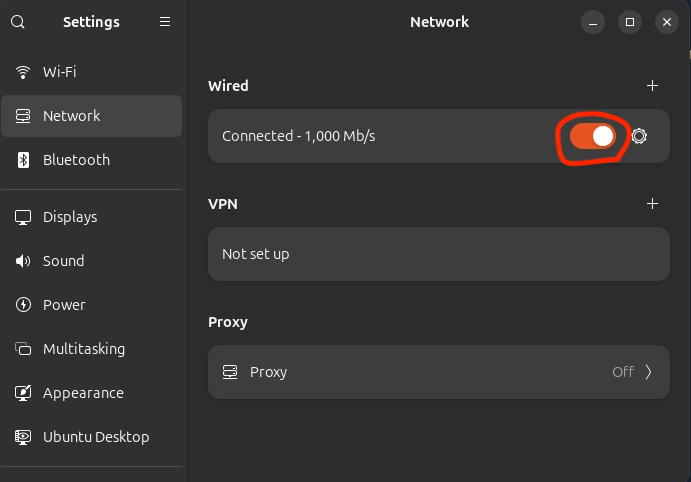This screenshot has width=691, height=482.
Task: Click the Proxy row server icon
Action: [230, 372]
